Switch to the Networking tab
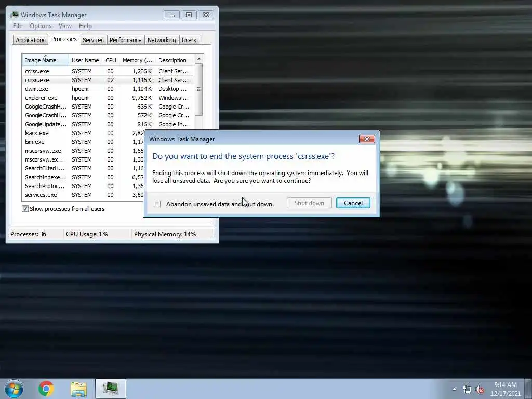Viewport: 532px width, 399px height. coord(162,40)
